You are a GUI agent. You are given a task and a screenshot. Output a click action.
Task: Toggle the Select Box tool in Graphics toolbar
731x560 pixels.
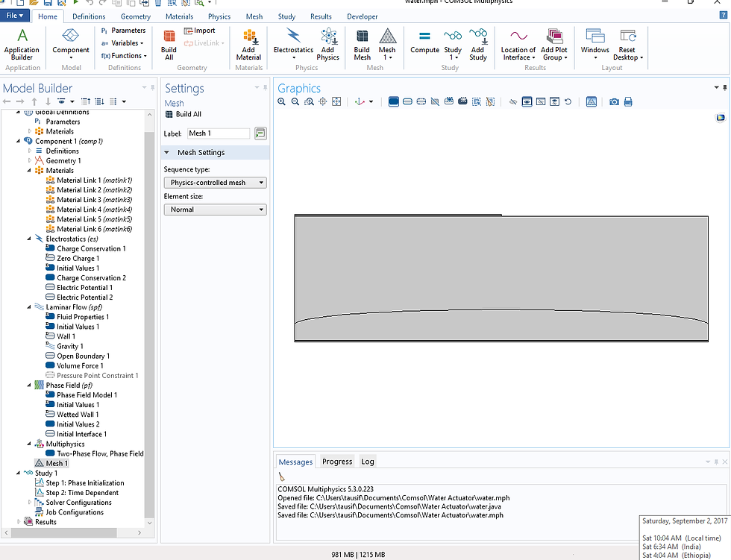(x=477, y=101)
